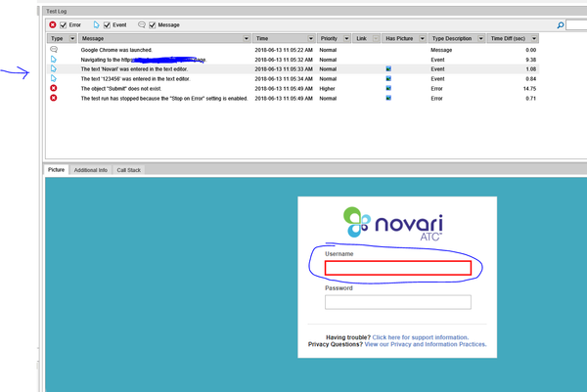
Task: Open the Time column filter dropdown
Action: tap(311, 38)
